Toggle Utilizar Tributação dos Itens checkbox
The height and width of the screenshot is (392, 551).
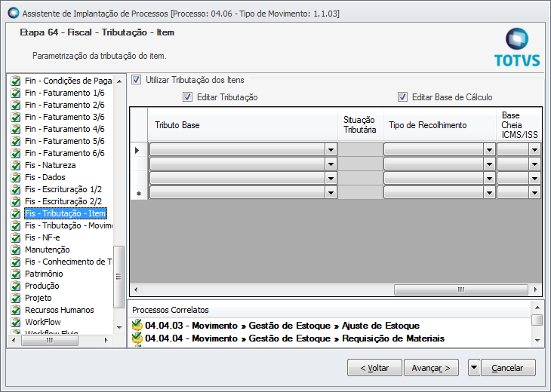tap(137, 80)
